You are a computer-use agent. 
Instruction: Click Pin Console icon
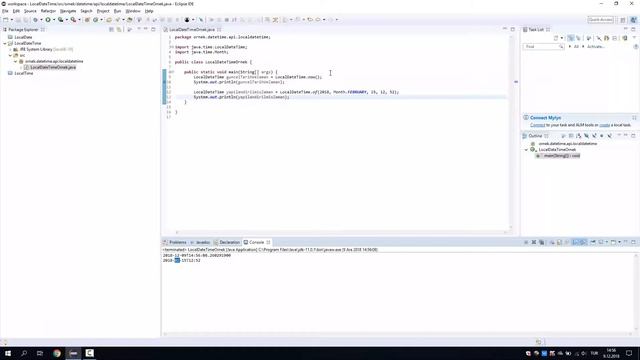[x=593, y=242]
